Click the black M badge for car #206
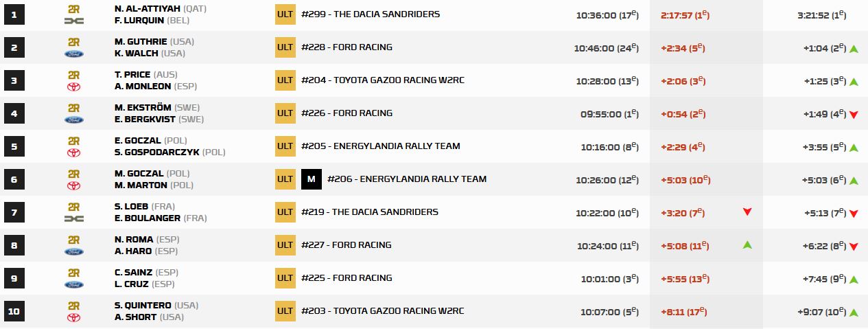This screenshot has width=868, height=329. [311, 179]
